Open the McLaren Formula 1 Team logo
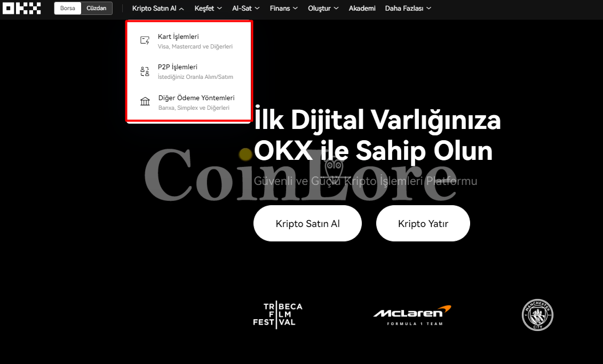The height and width of the screenshot is (364, 603). [x=412, y=316]
